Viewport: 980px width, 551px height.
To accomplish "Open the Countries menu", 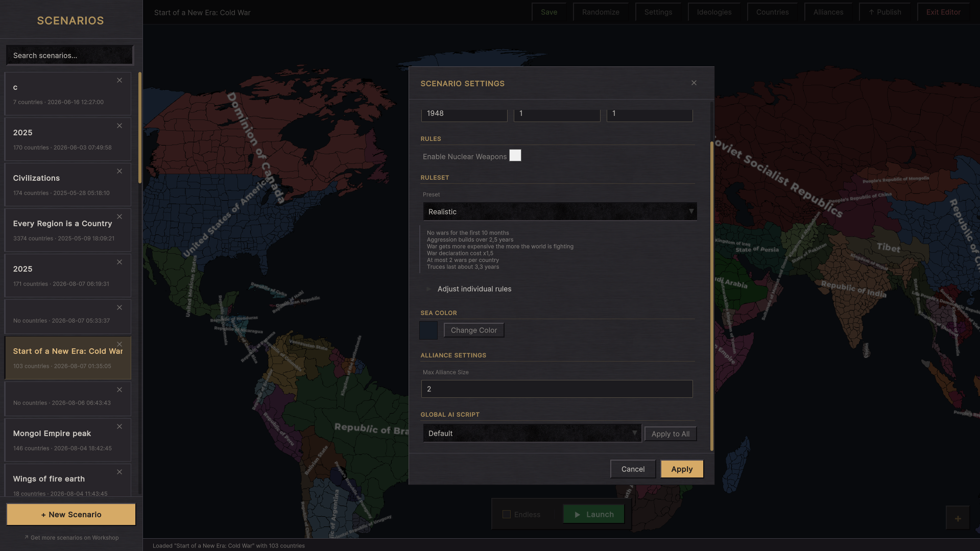I will click(772, 12).
